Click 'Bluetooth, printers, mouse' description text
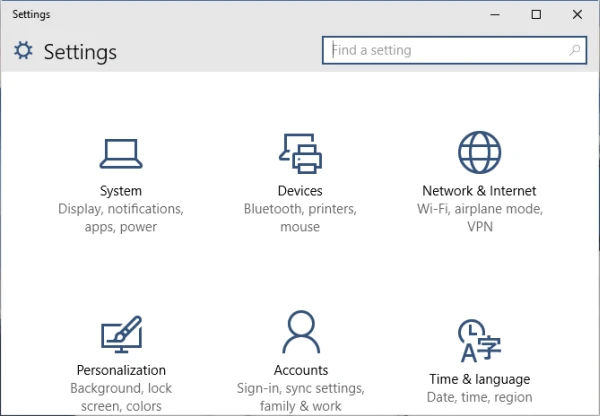 [300, 218]
